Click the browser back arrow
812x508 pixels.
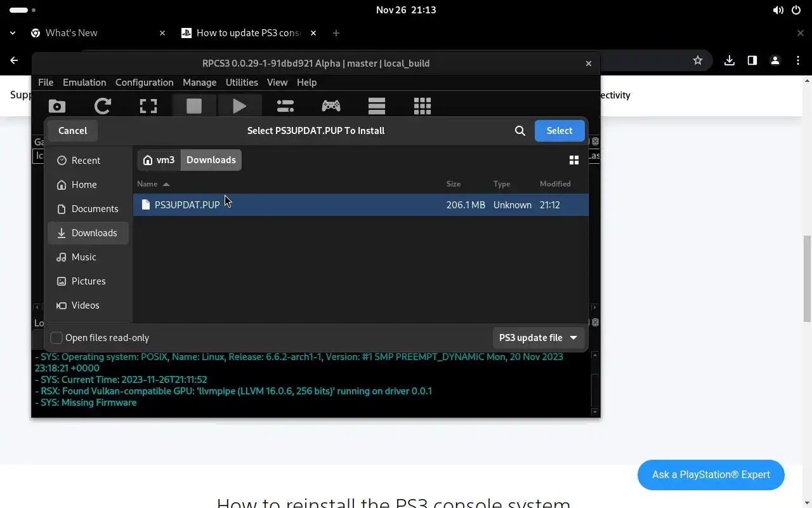click(14, 60)
